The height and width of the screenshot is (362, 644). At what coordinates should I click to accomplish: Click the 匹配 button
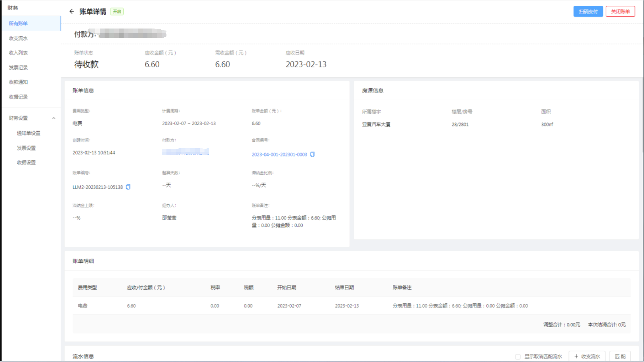tap(620, 356)
